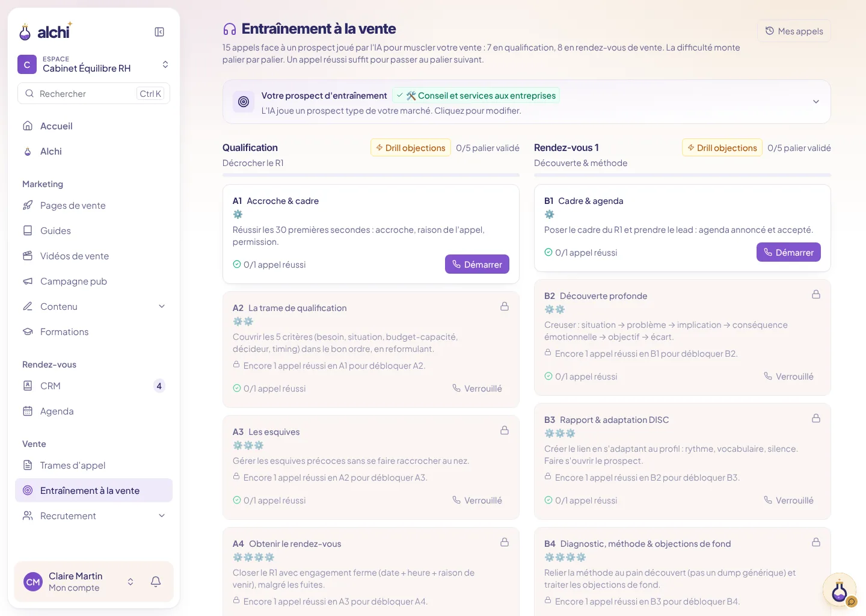Click the lock icon on A4 card
Viewport: 866px width, 616px height.
tap(505, 543)
